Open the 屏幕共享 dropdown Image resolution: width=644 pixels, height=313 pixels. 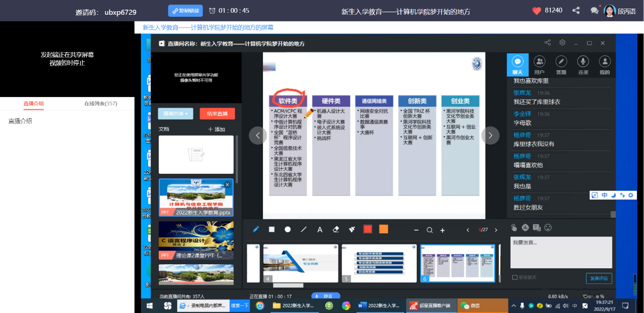pyautogui.click(x=176, y=113)
